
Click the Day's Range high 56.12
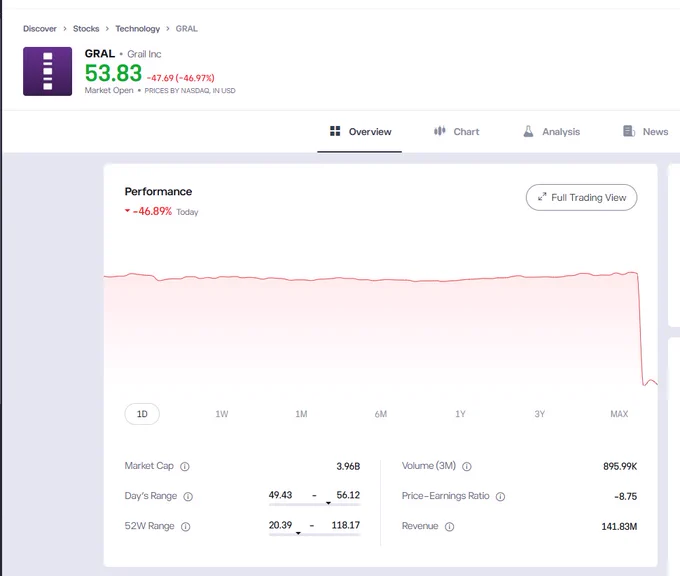[x=348, y=495]
